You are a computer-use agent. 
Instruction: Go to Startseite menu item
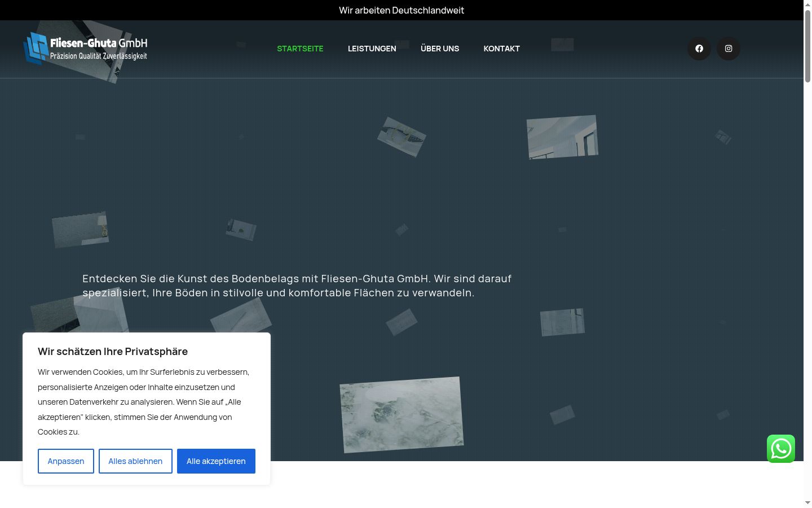(300, 49)
